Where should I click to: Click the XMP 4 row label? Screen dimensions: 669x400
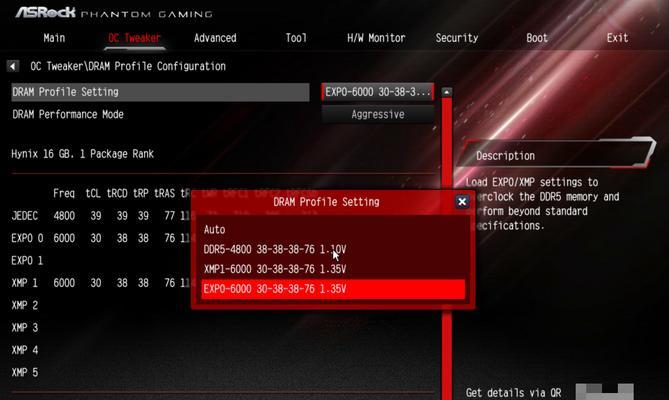tap(24, 350)
